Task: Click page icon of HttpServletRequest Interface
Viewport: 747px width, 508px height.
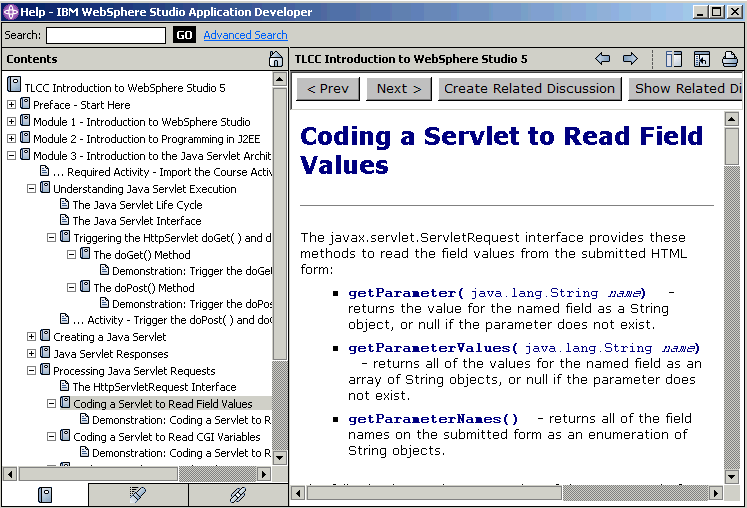Action: [x=64, y=386]
